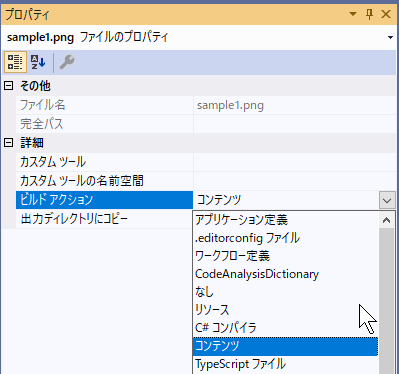Viewport: 399px width, 374px height.
Task: Choose the TypeScript ファイル option
Action: (286, 364)
